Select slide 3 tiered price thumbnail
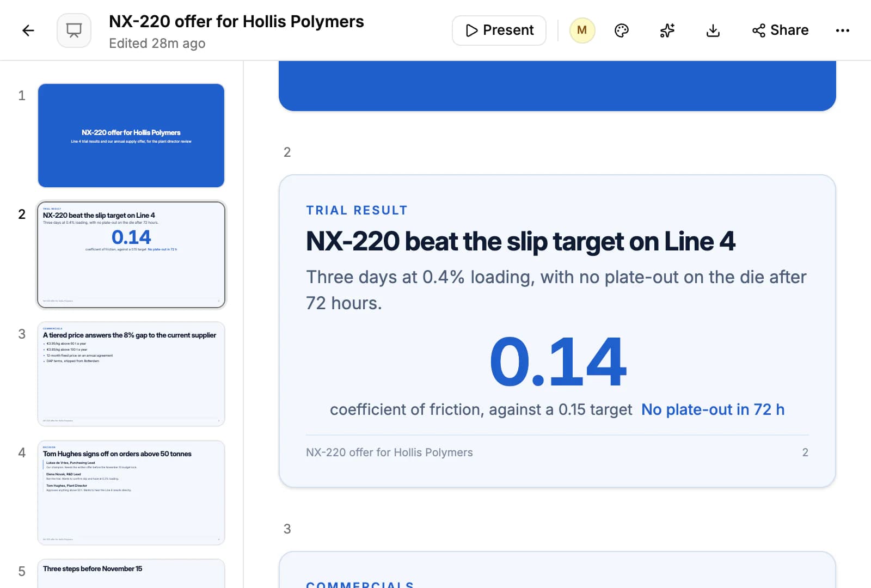871x588 pixels. point(131,374)
